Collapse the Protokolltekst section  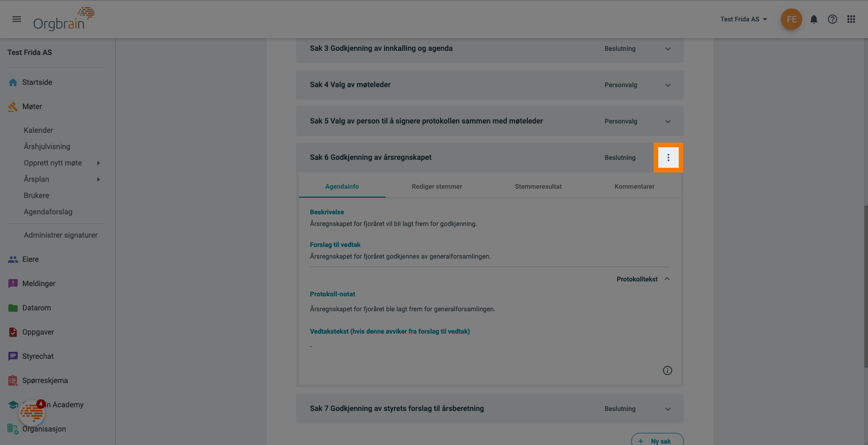[643, 279]
